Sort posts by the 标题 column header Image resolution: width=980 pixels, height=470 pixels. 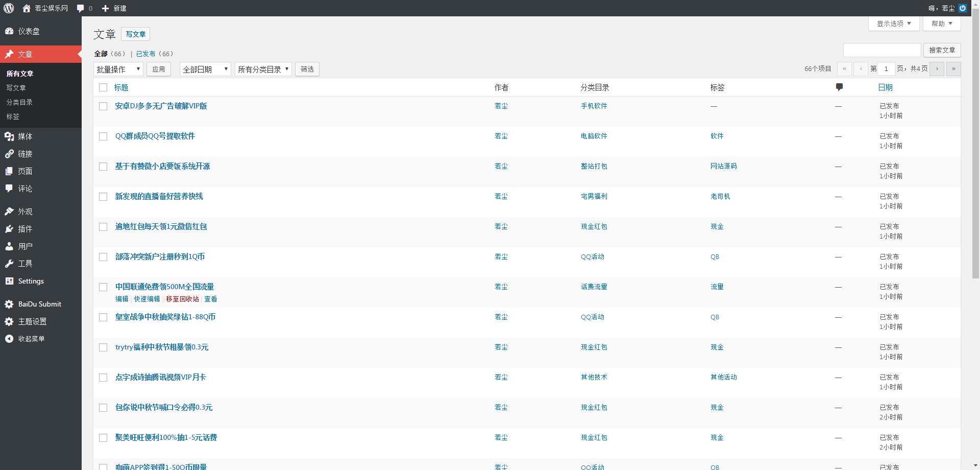tap(121, 87)
